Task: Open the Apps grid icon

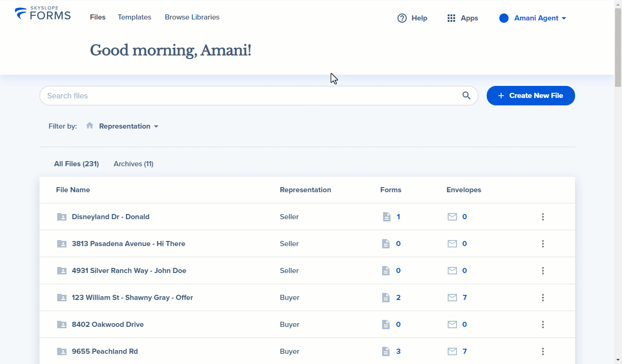Action: click(x=451, y=18)
